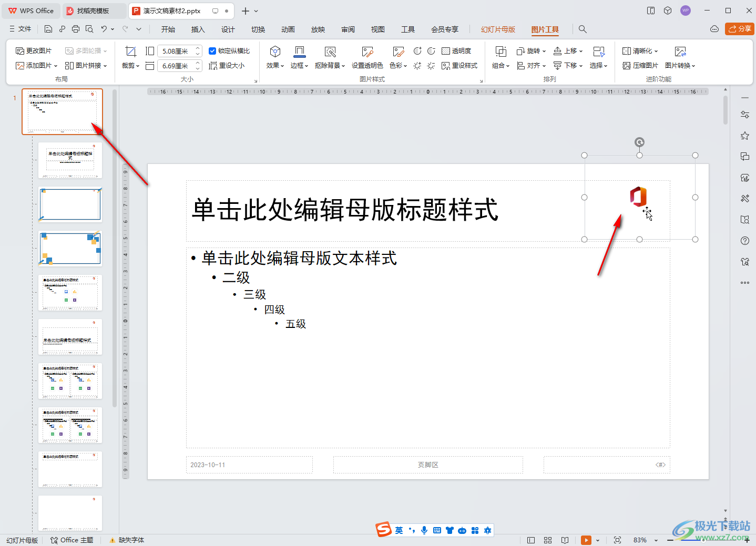Screen dimensions: 756x546
Task: Select the first slide master thumbnail
Action: (x=62, y=111)
